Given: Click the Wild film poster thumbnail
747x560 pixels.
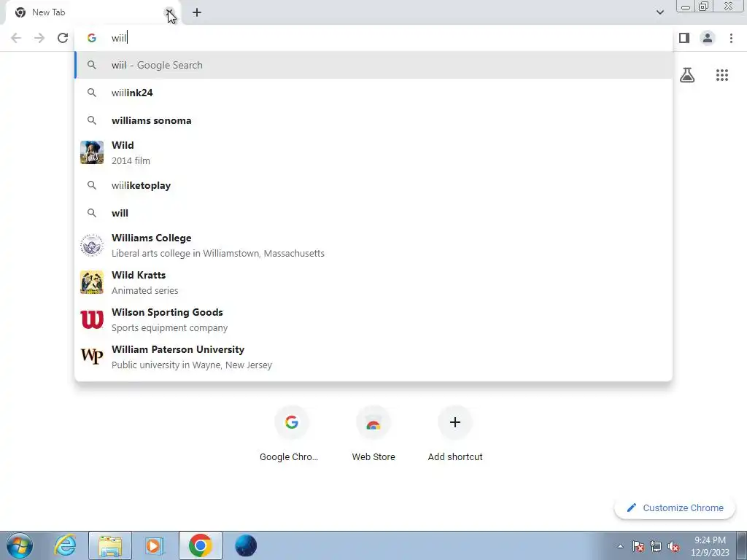Looking at the screenshot, I should click(x=92, y=152).
